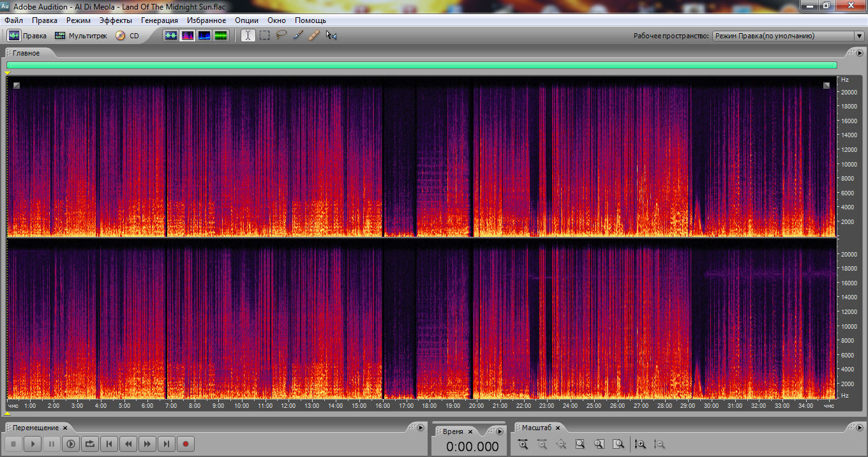Click the green navigation range bar
The image size is (868, 457).
tap(421, 65)
